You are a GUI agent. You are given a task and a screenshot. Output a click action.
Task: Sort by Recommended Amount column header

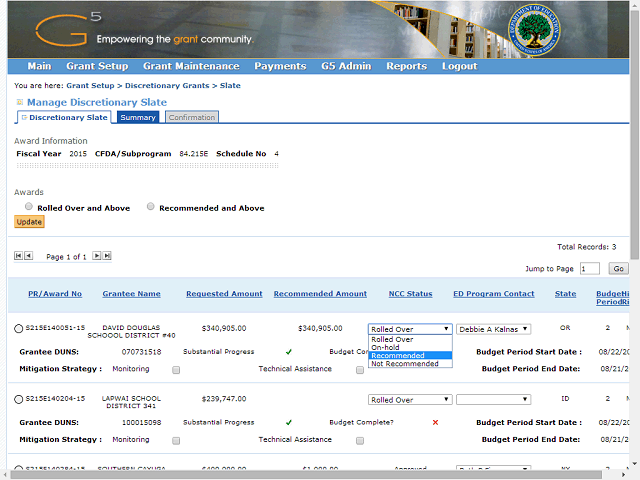pyautogui.click(x=320, y=294)
